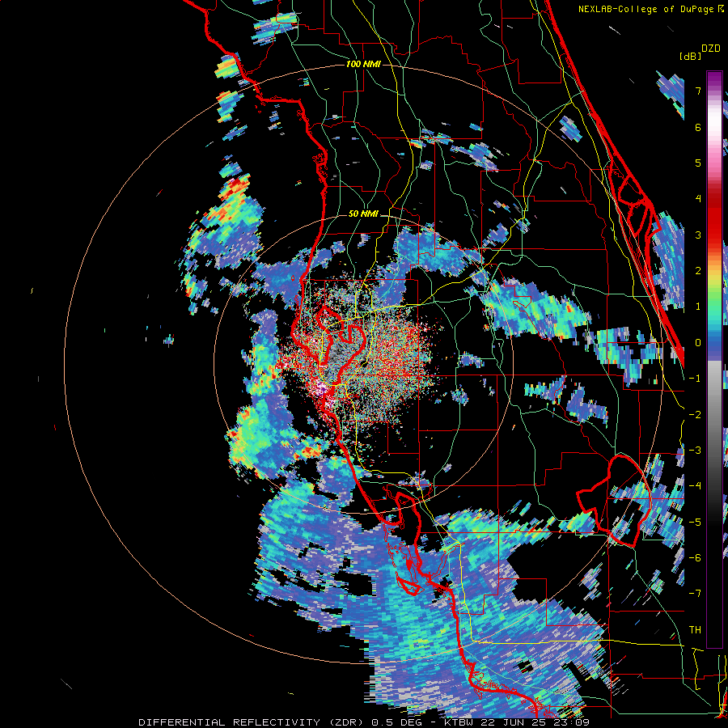Click the 4 dB tick label on scale
The image size is (728, 728).
coord(698,199)
